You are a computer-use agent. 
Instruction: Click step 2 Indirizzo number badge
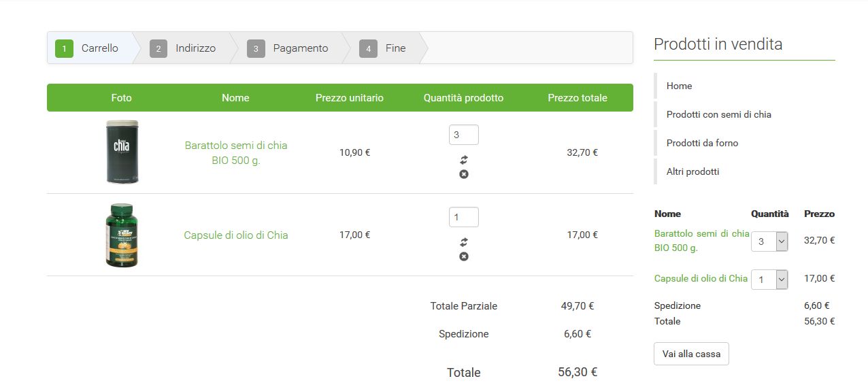coord(158,49)
